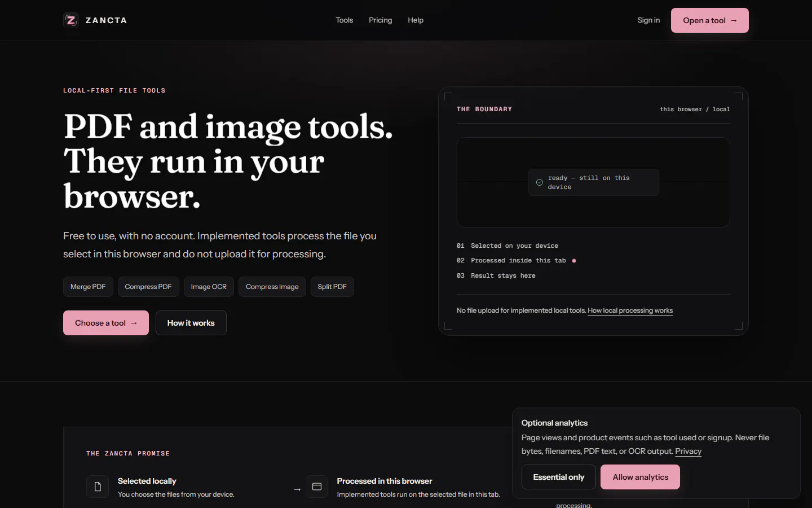Click the Choose a tool button
The width and height of the screenshot is (812, 508).
pos(106,323)
